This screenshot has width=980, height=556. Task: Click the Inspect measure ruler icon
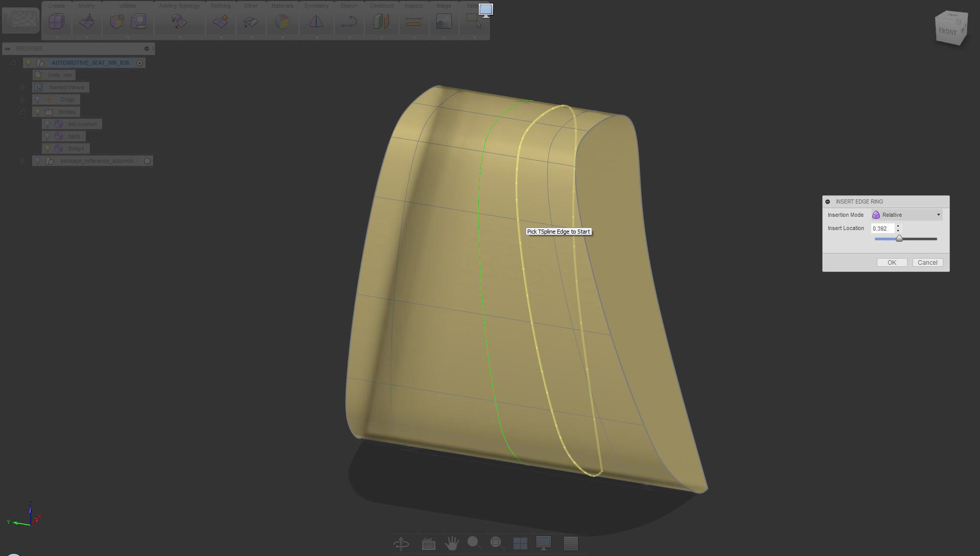413,21
